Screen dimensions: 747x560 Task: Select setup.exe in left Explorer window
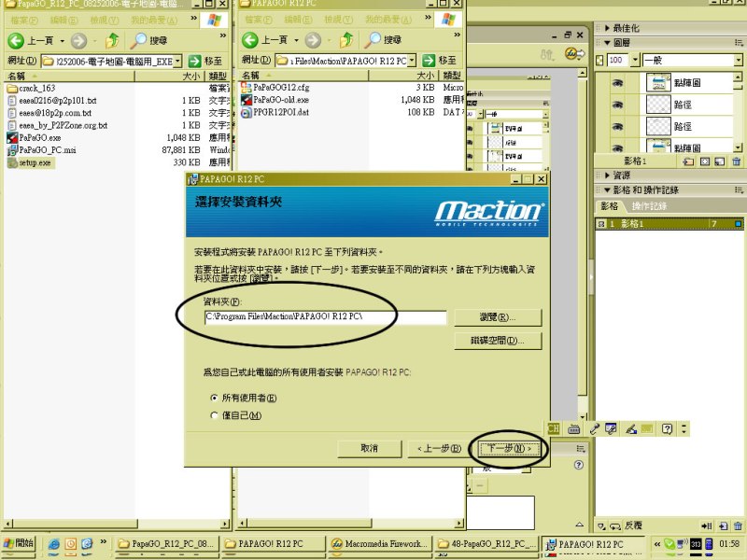point(30,162)
